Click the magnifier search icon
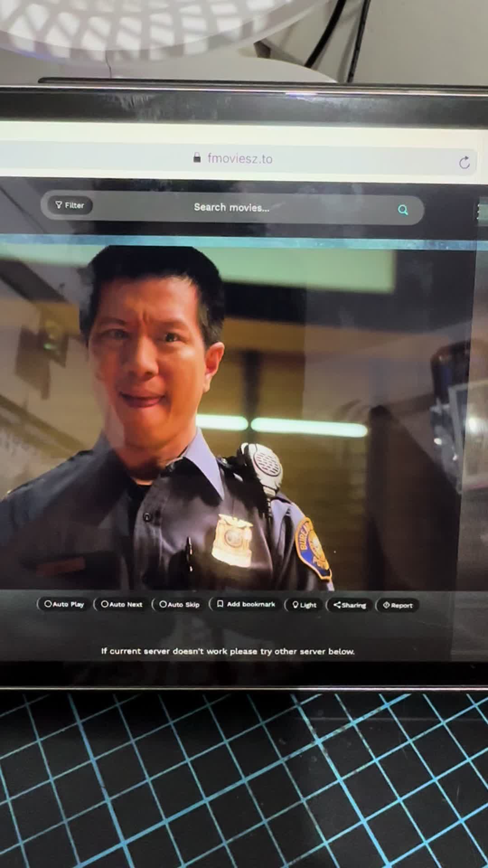This screenshot has width=488, height=868. click(403, 210)
